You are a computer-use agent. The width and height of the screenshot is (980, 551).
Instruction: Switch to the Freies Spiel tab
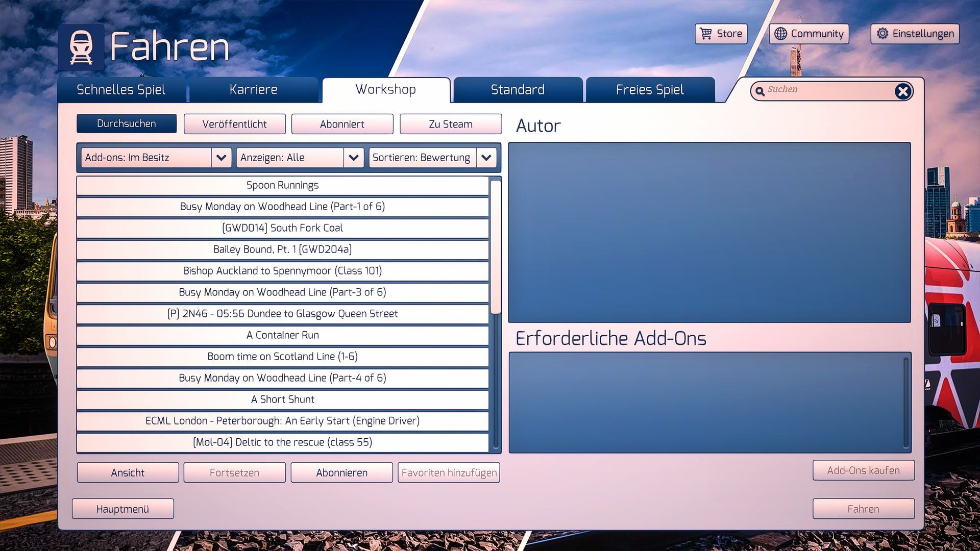coord(649,90)
